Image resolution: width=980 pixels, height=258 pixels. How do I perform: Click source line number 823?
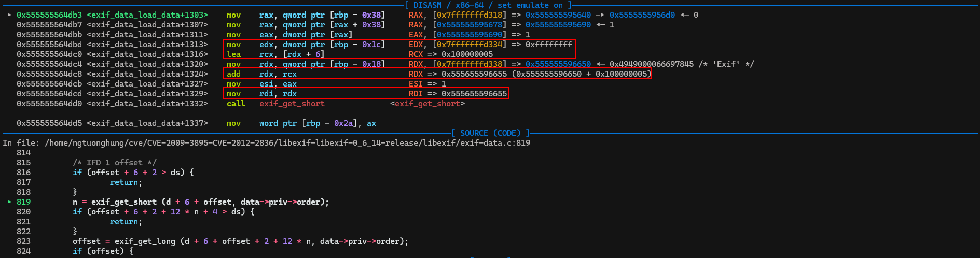23,241
